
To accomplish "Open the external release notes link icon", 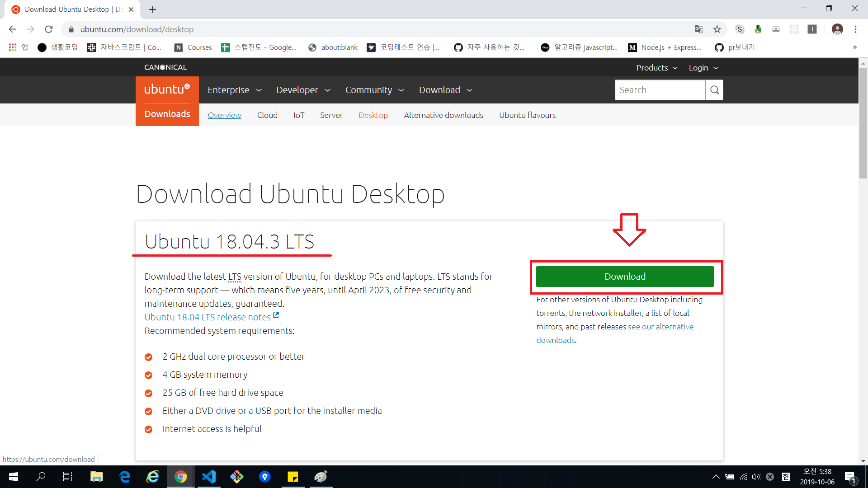I will 276,315.
